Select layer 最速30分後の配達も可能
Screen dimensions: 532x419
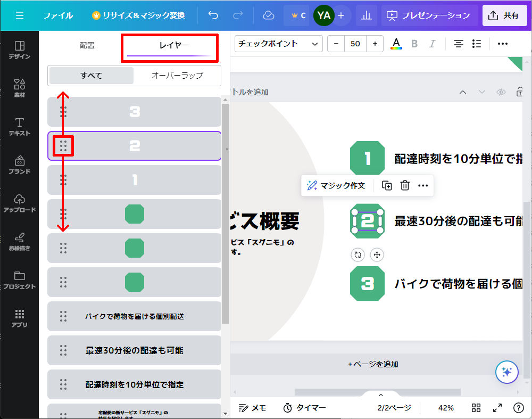tap(135, 350)
